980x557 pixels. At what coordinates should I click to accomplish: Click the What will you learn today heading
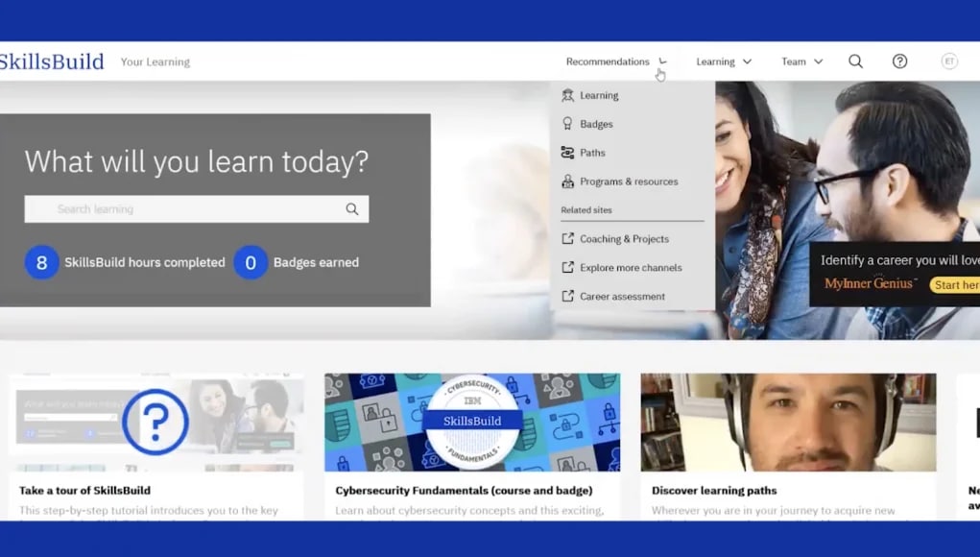coord(196,162)
